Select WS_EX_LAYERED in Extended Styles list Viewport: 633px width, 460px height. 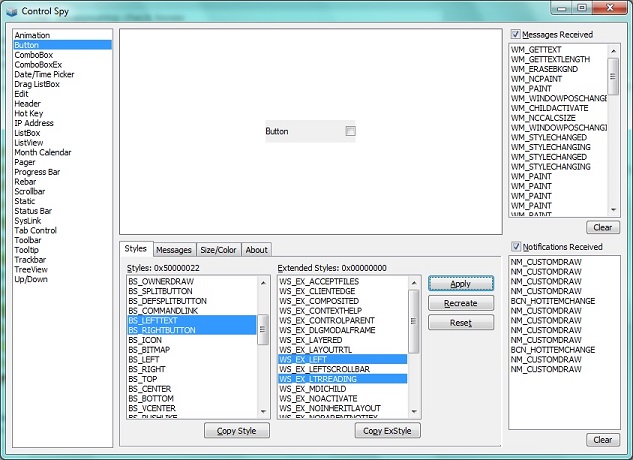[x=312, y=339]
